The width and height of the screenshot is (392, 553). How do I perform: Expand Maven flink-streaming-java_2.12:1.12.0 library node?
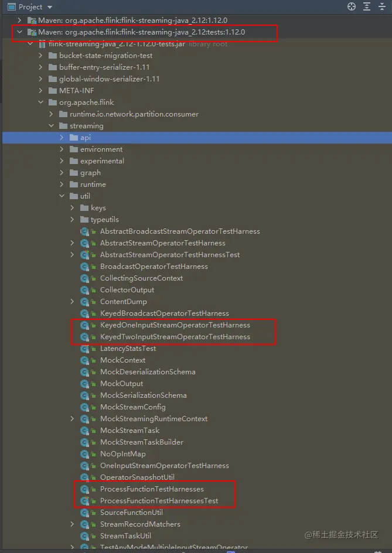pyautogui.click(x=19, y=20)
